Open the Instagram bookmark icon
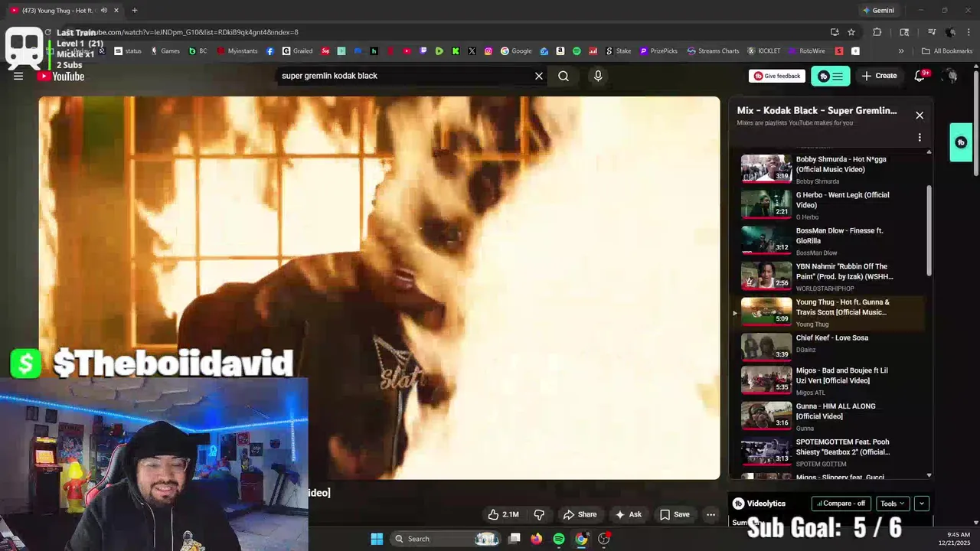 pos(488,51)
